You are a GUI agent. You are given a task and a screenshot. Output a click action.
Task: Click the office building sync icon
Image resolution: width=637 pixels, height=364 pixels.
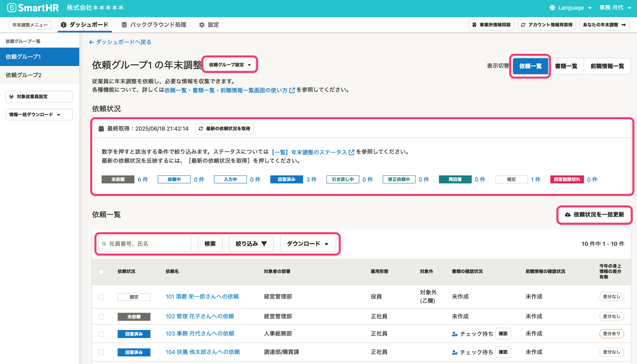coord(474,25)
